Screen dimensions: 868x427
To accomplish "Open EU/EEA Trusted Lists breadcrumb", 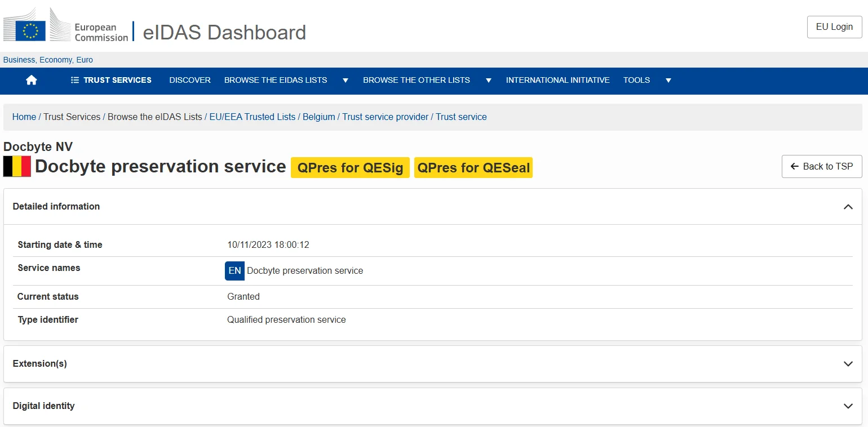I will pos(253,117).
